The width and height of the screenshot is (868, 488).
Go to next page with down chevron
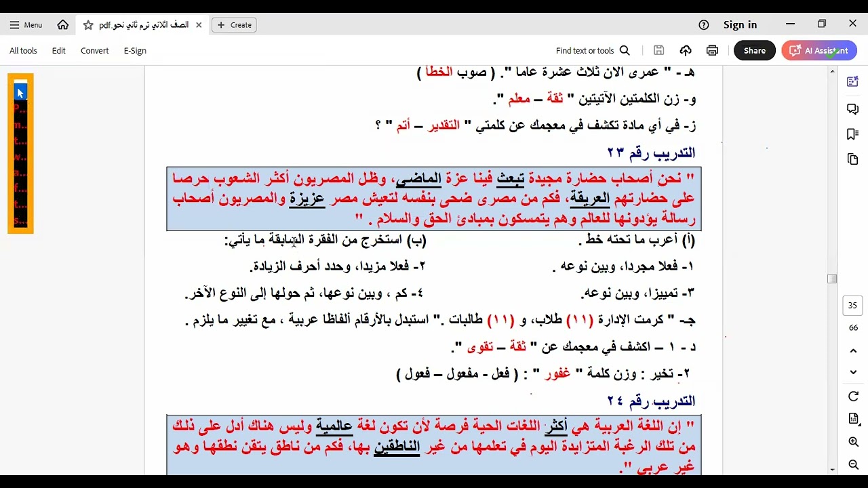point(853,372)
